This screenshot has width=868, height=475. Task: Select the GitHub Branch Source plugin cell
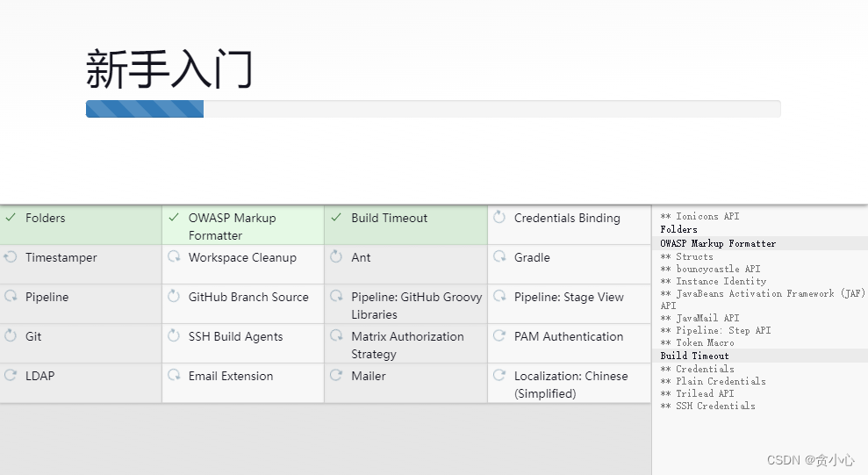[243, 304]
